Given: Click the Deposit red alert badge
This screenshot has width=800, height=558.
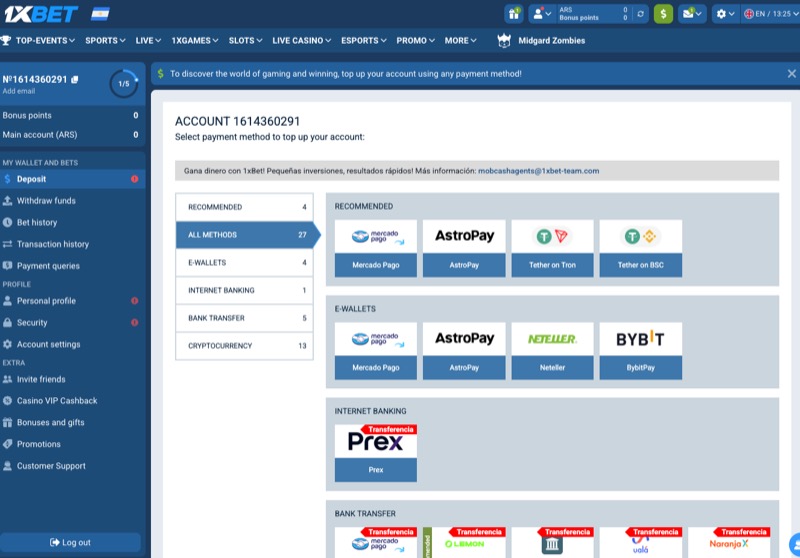Looking at the screenshot, I should pos(135,179).
